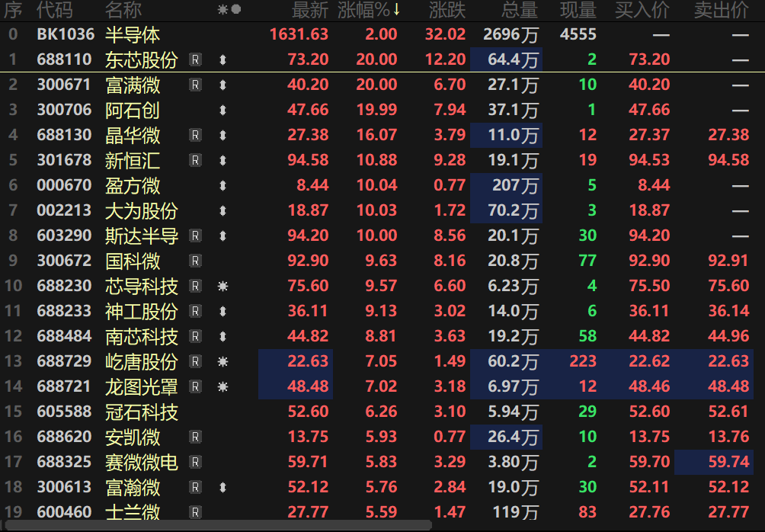Click the R badge beside 龙图光罩
This screenshot has width=765, height=532.
[x=195, y=386]
